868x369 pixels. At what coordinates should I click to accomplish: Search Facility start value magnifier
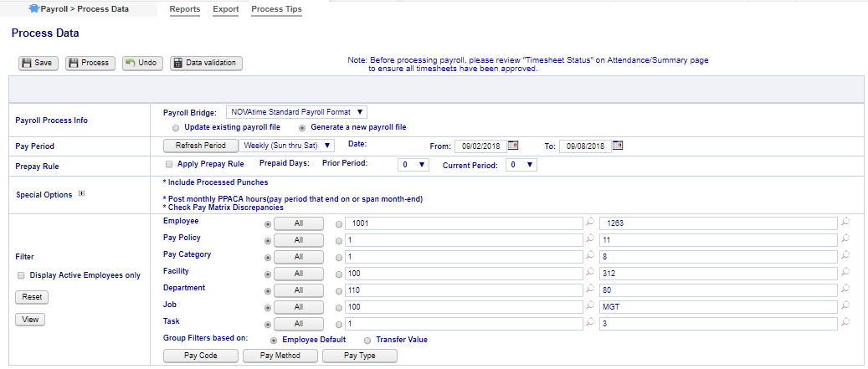click(590, 272)
